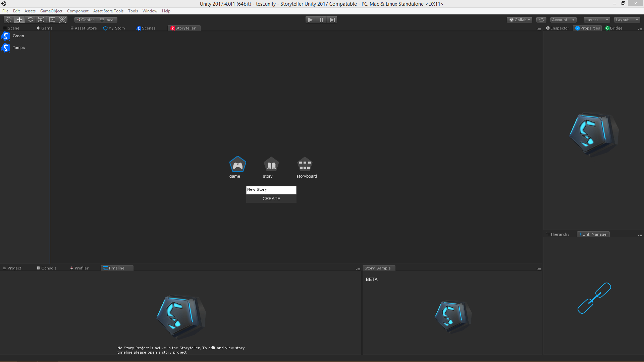Select the Rect transform tool
Screen dimensions: 644x362
click(x=52, y=20)
